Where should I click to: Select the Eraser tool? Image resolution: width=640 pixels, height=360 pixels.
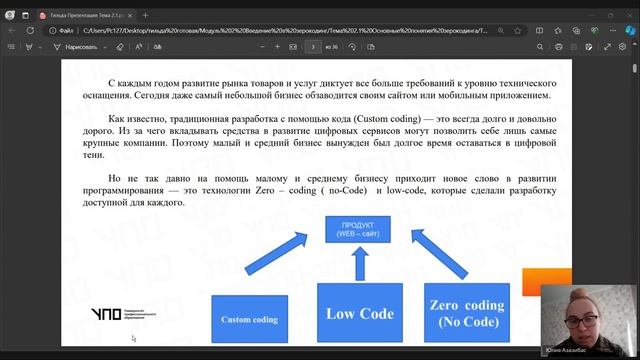120,47
